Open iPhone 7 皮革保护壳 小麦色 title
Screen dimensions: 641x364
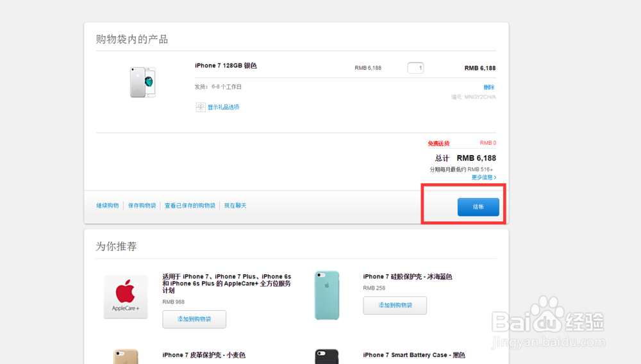click(x=204, y=355)
